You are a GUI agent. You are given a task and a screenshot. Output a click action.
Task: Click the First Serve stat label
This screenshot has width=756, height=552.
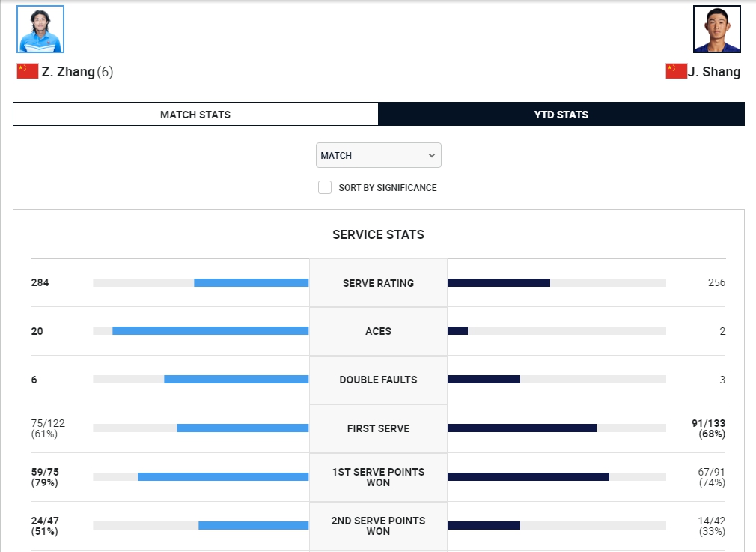point(378,428)
